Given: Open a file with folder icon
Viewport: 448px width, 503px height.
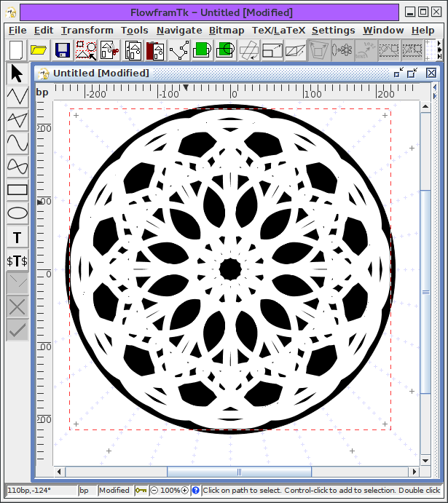Looking at the screenshot, I should coord(39,50).
